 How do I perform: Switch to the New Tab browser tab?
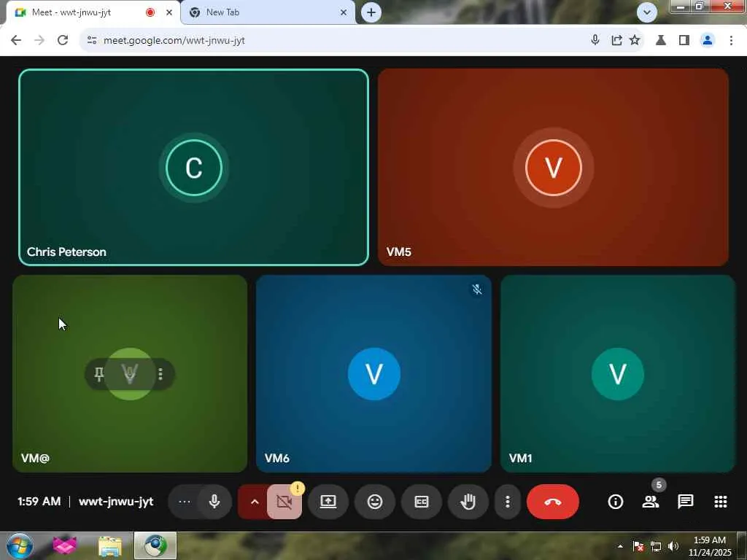click(x=267, y=12)
